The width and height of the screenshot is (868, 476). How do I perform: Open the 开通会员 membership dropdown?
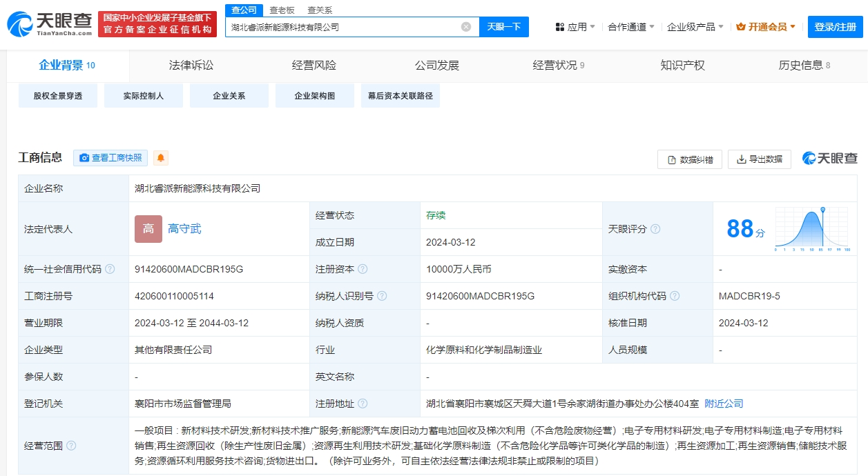click(x=766, y=27)
